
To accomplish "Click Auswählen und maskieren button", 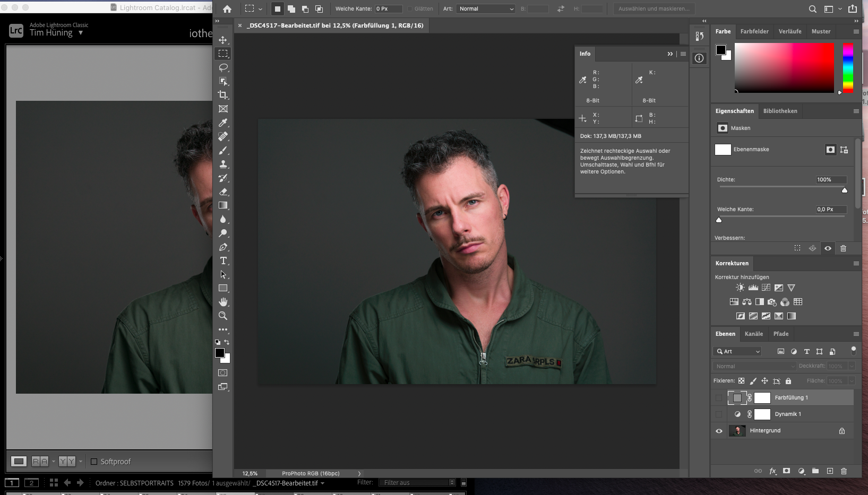I will 654,8.
